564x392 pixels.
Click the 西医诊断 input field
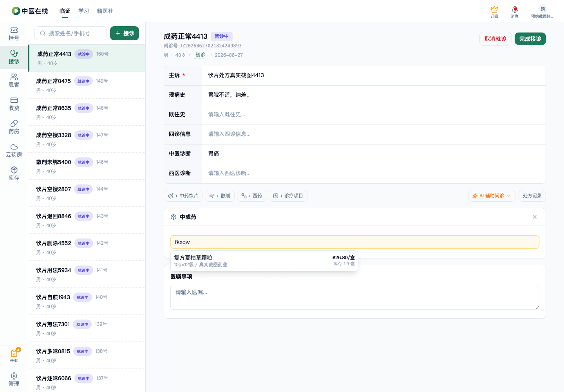[x=374, y=173]
